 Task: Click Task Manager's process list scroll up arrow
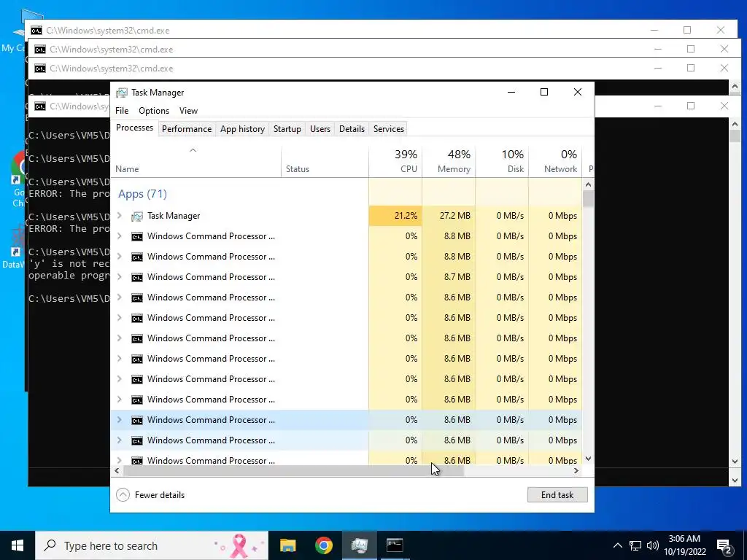point(589,184)
